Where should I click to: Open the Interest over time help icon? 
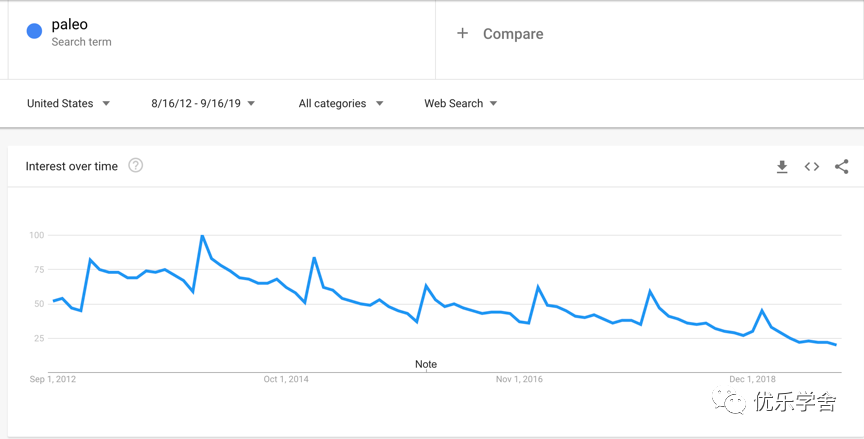tap(136, 166)
